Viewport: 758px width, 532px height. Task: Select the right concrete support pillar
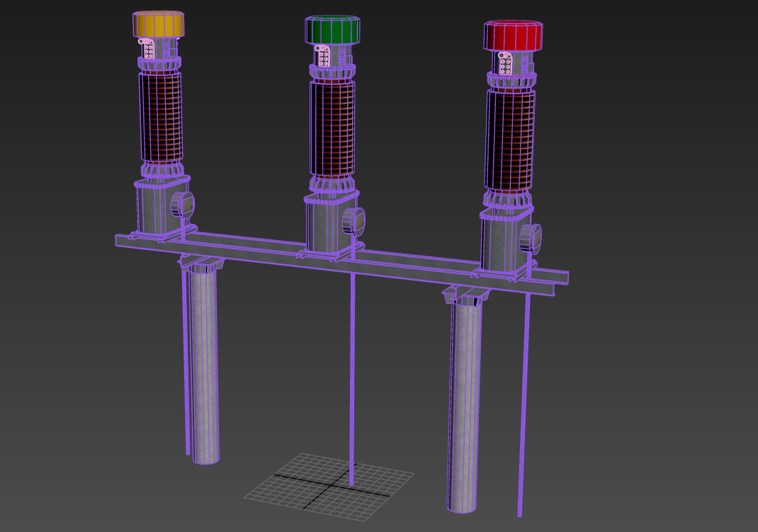pos(463,404)
